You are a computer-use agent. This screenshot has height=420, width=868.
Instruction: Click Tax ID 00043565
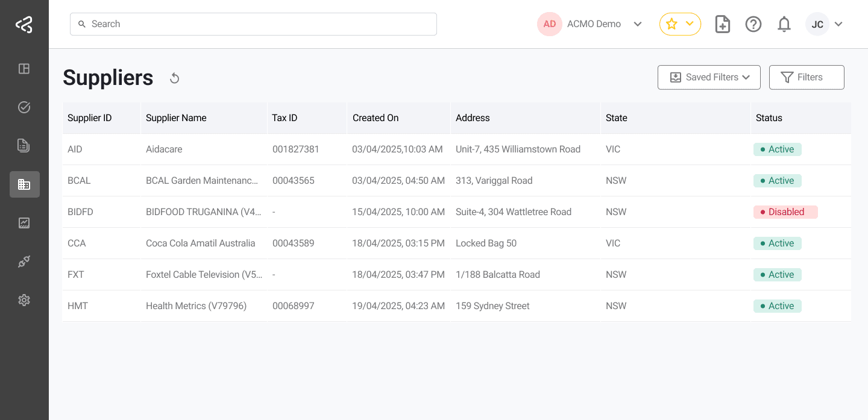click(294, 181)
